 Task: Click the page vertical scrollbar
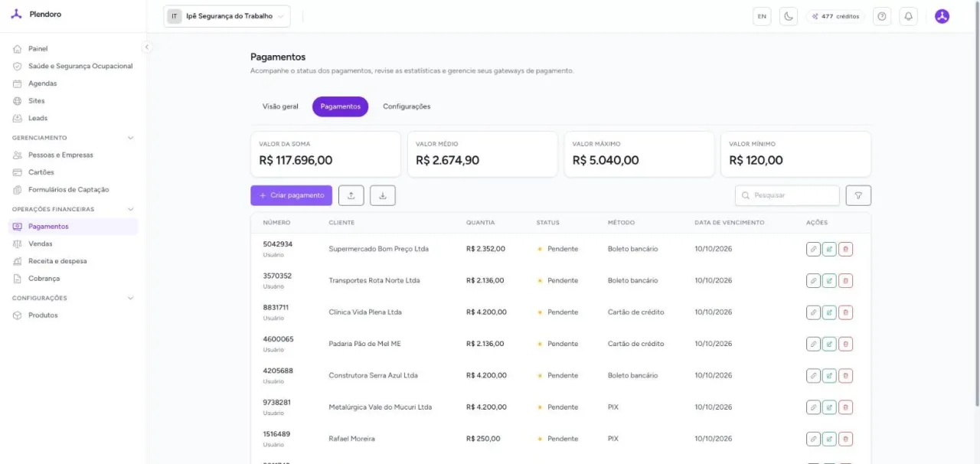click(x=976, y=204)
